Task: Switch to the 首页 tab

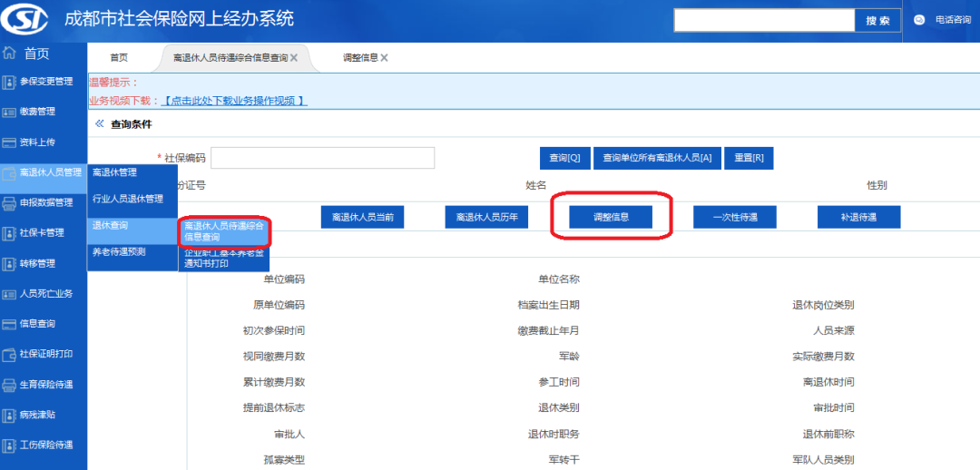Action: coord(118,58)
